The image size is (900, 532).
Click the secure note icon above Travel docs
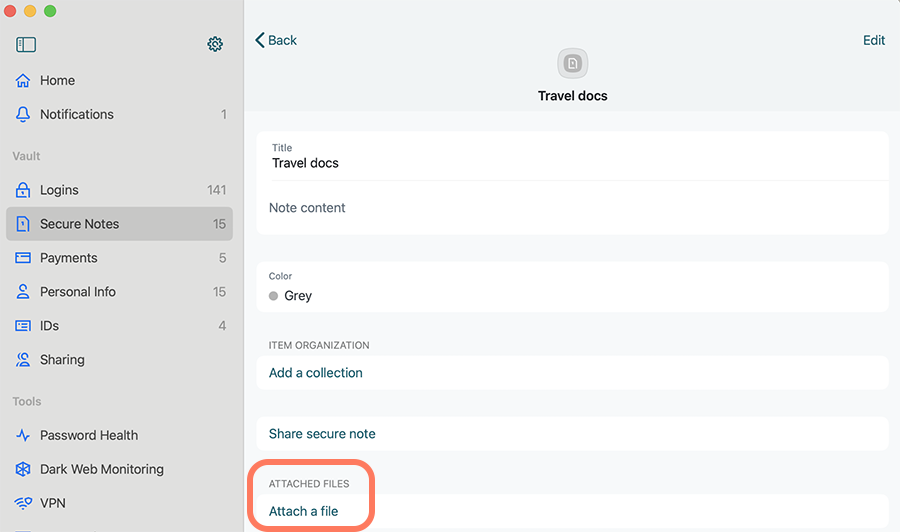coord(572,63)
